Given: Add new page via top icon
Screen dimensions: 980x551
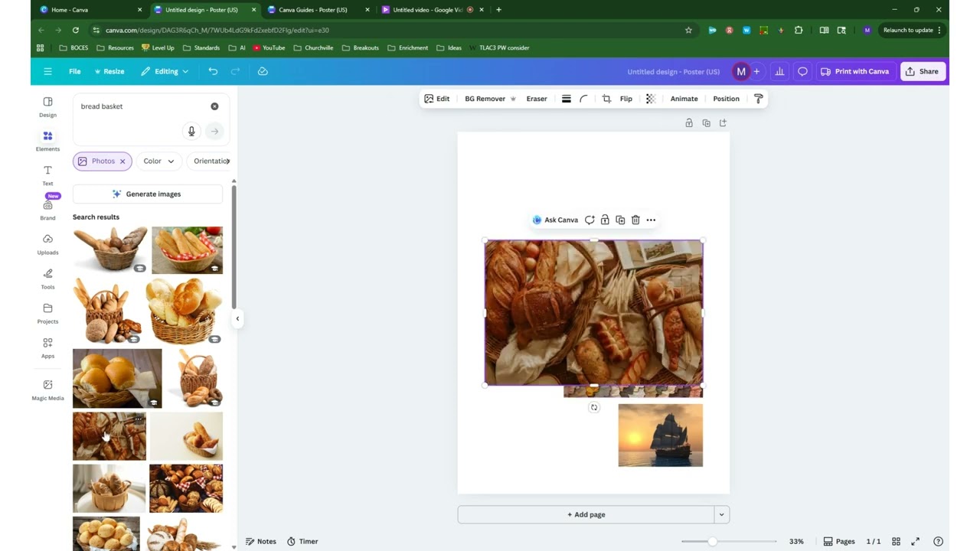Looking at the screenshot, I should tap(723, 122).
